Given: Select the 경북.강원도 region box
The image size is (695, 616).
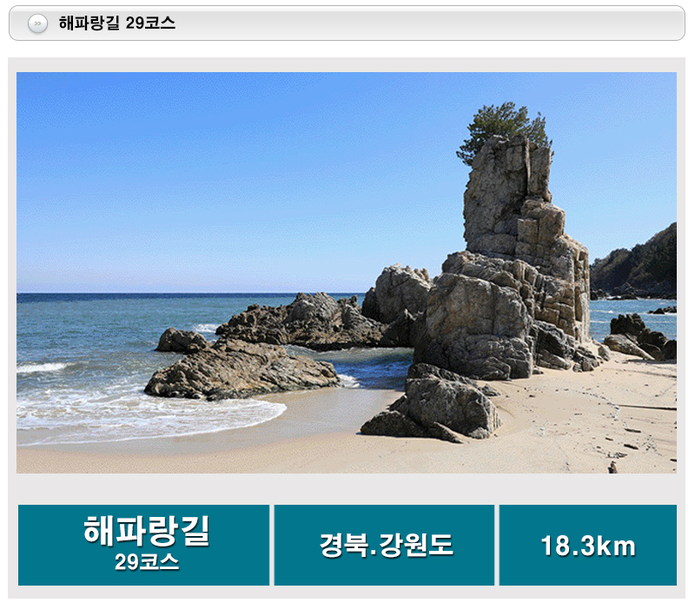Looking at the screenshot, I should [x=384, y=545].
